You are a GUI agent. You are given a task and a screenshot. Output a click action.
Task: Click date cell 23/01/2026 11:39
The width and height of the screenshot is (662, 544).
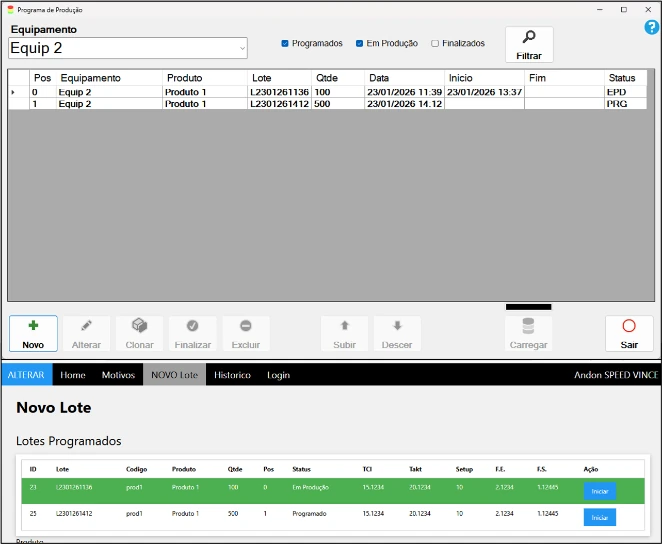(x=404, y=92)
